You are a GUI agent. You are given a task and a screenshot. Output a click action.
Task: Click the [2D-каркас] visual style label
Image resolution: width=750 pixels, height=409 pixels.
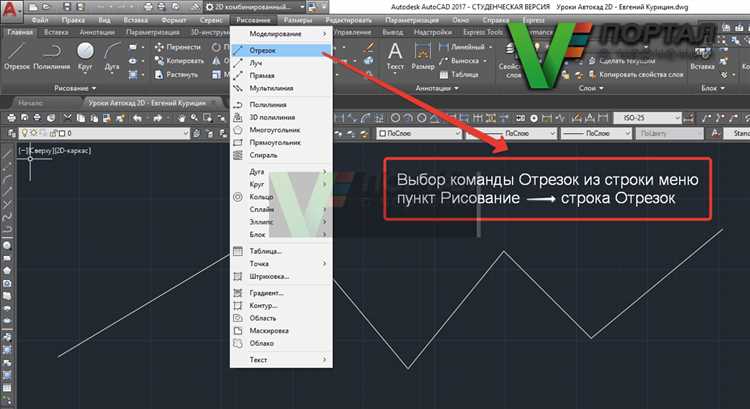click(x=72, y=151)
